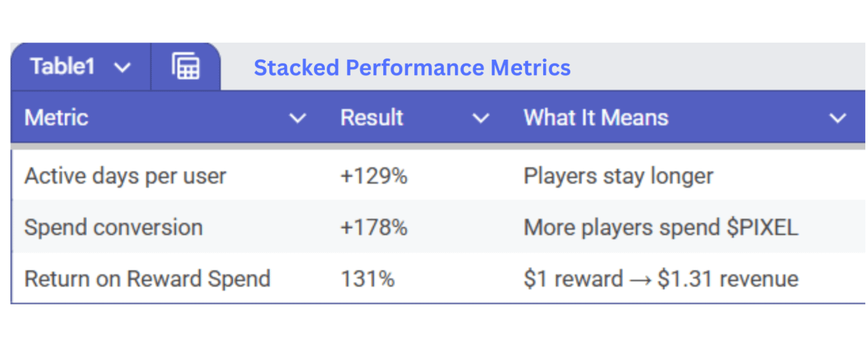Image resolution: width=868 pixels, height=347 pixels.
Task: Click the blank tab bar area beside the title
Action: (719, 67)
